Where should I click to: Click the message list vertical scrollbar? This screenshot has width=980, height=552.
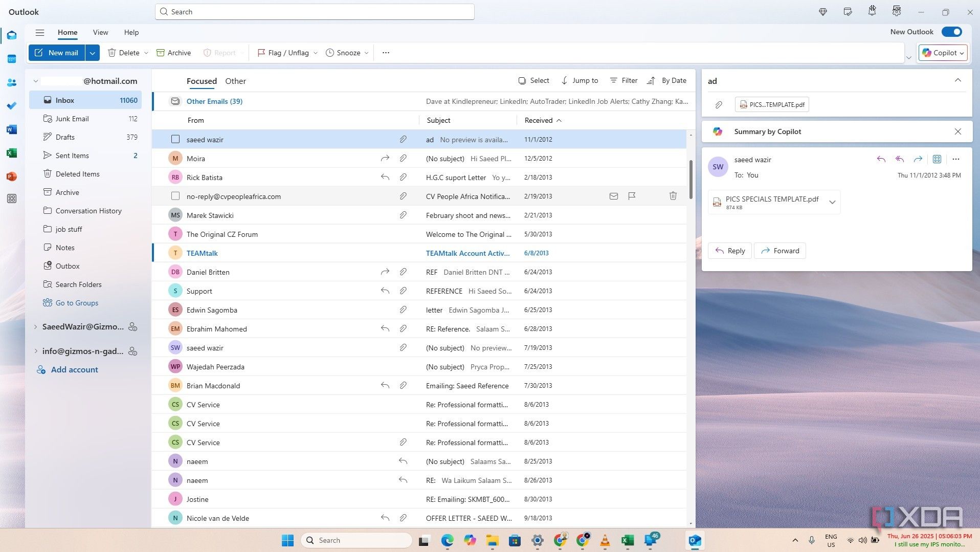(691, 179)
